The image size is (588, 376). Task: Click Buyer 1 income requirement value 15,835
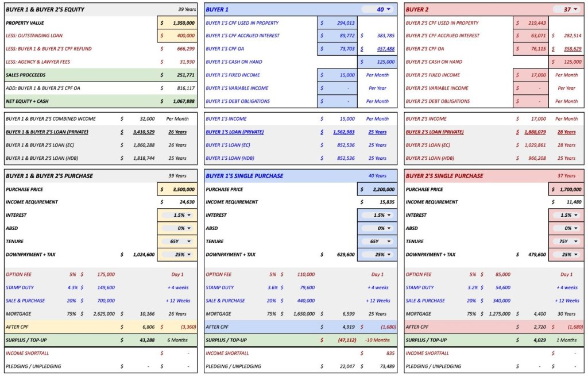[387, 202]
